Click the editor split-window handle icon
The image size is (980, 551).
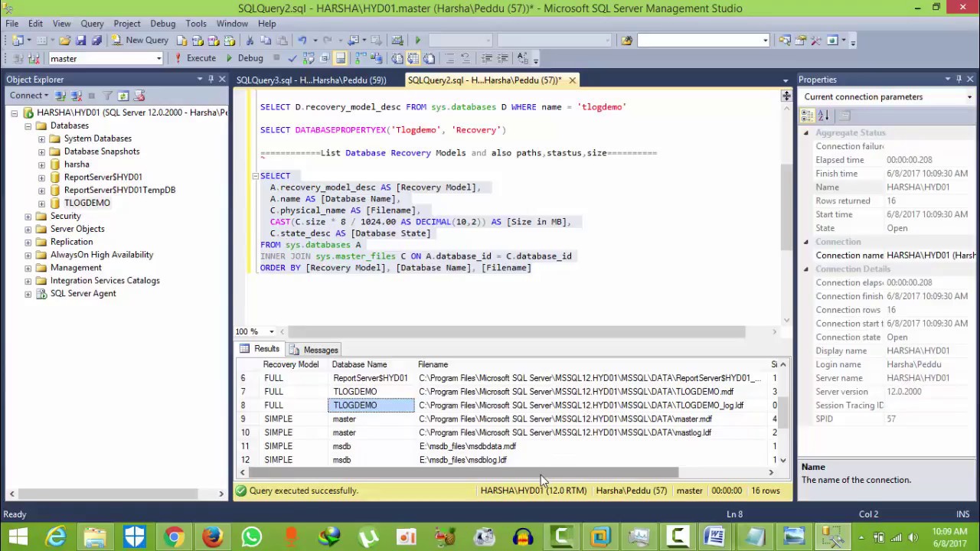[786, 96]
